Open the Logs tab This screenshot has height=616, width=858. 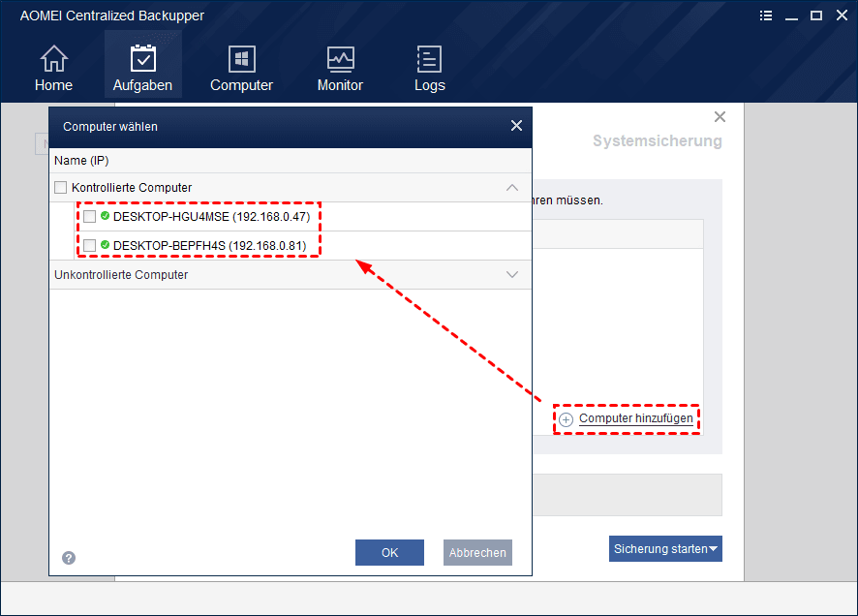pyautogui.click(x=430, y=68)
